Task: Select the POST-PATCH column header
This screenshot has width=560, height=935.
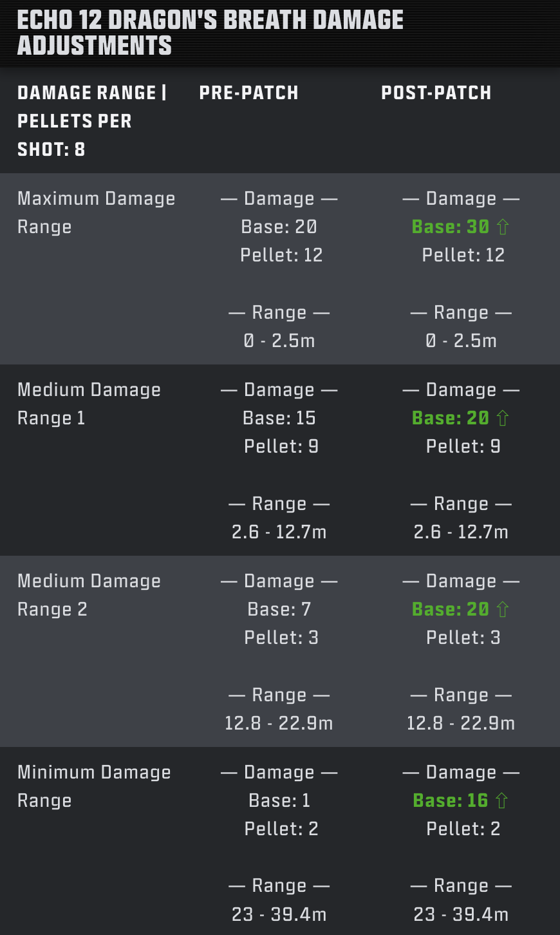Action: (436, 93)
